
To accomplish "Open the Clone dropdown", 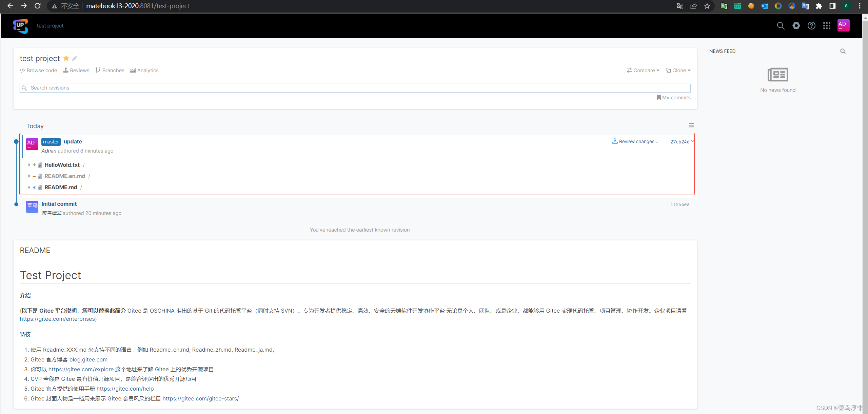I will 678,71.
